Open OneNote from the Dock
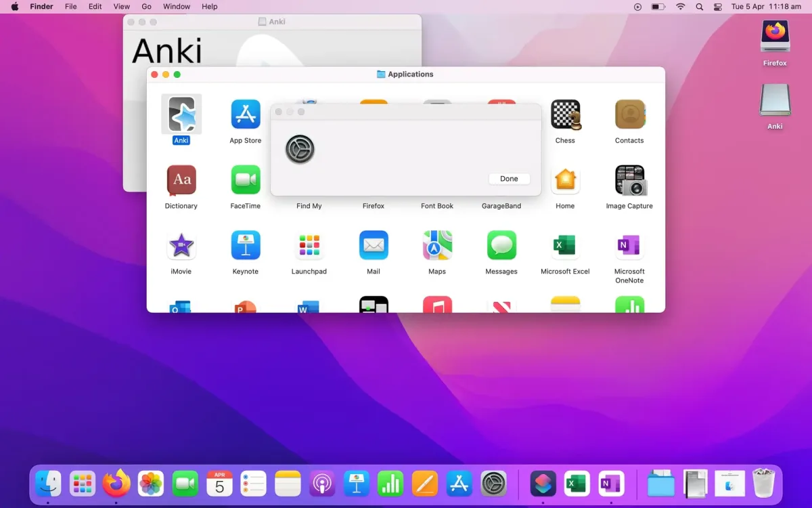The width and height of the screenshot is (812, 508). click(x=612, y=484)
